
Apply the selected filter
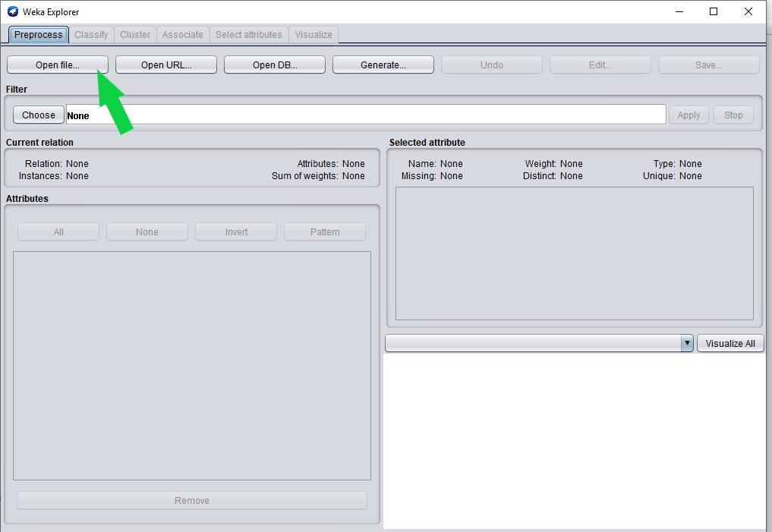[688, 115]
